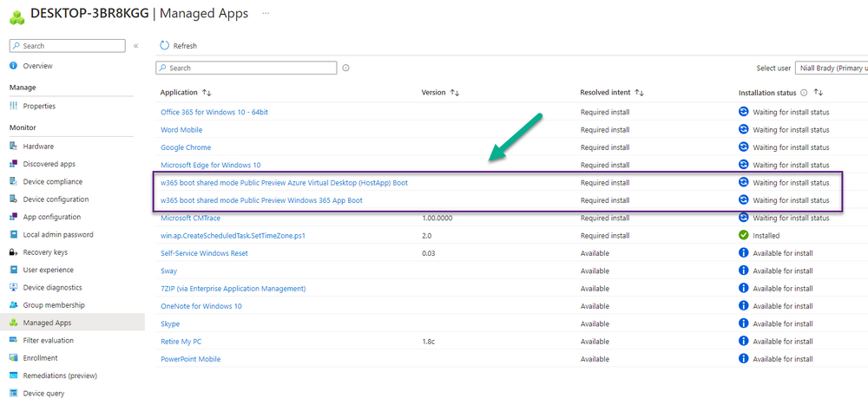868x398 pixels.
Task: Open the ellipsis menu beside Managed Apps title
Action: [266, 13]
